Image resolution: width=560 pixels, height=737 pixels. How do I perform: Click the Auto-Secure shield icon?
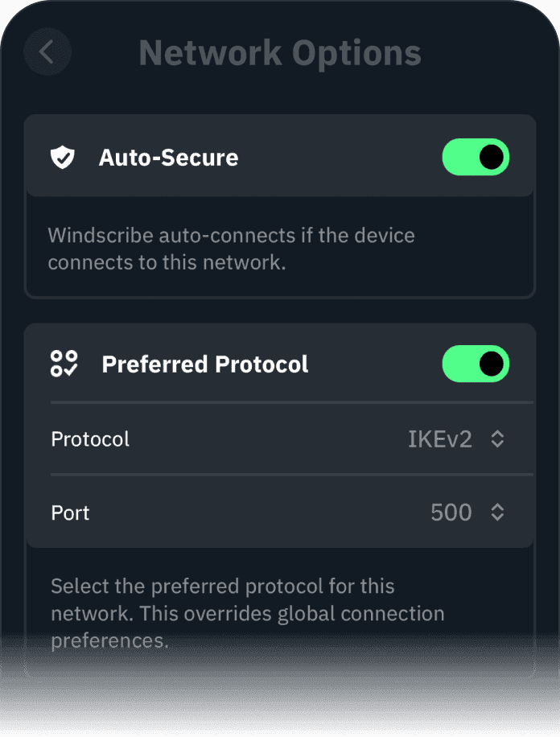pyautogui.click(x=63, y=157)
